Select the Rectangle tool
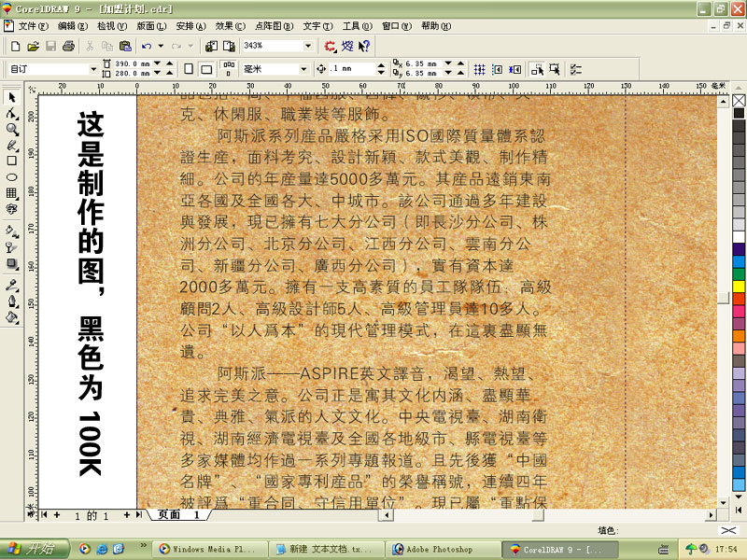 click(x=12, y=161)
